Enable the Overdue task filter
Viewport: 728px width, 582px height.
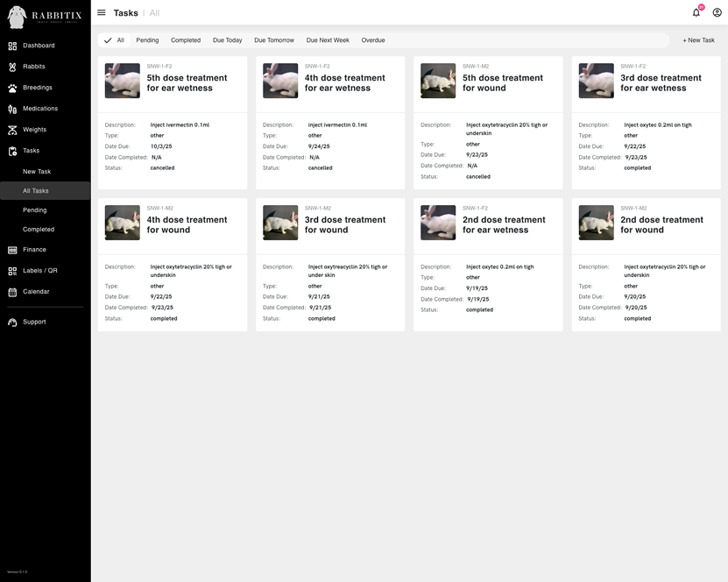pyautogui.click(x=373, y=39)
